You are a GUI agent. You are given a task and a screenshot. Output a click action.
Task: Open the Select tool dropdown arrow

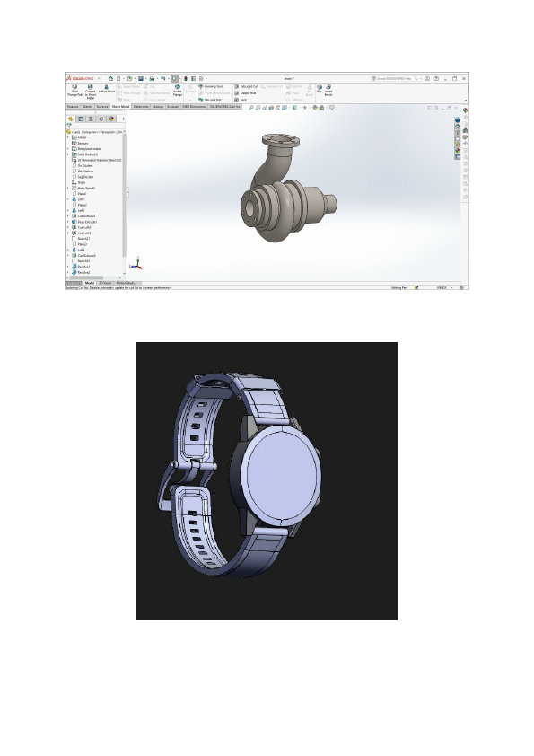[179, 79]
